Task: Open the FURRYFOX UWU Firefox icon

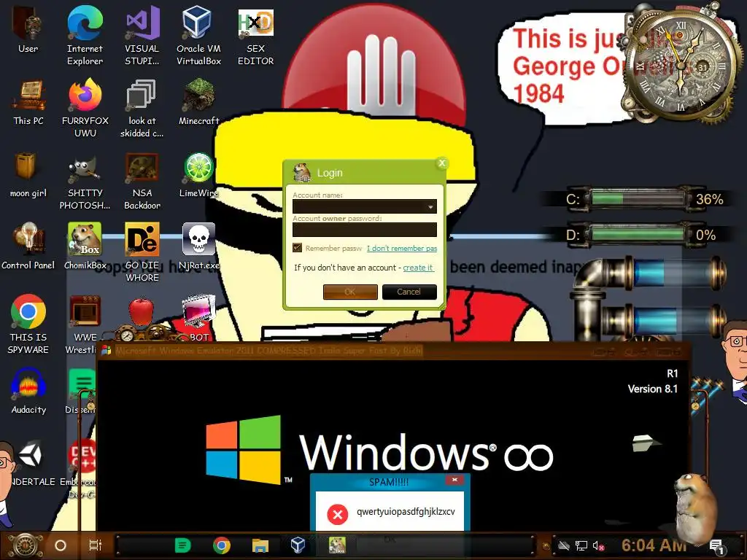Action: pos(85,108)
